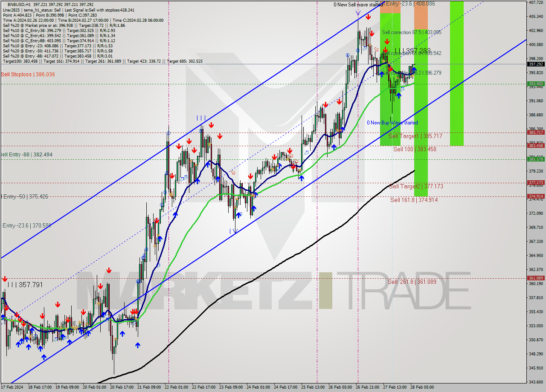546x392 pixels.
Task: Select the 'Sell 100 | 383.458' label
Action: pyautogui.click(x=415, y=149)
